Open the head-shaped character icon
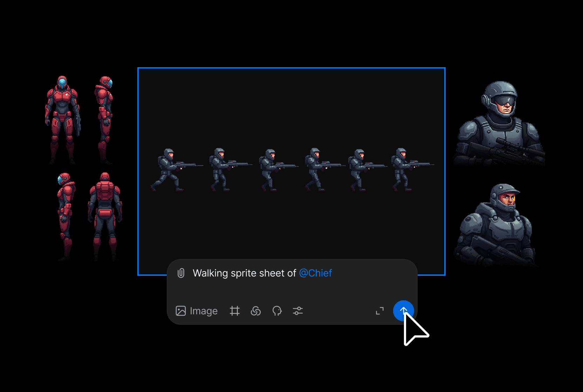Viewport: 583px width, 392px height. (x=277, y=311)
